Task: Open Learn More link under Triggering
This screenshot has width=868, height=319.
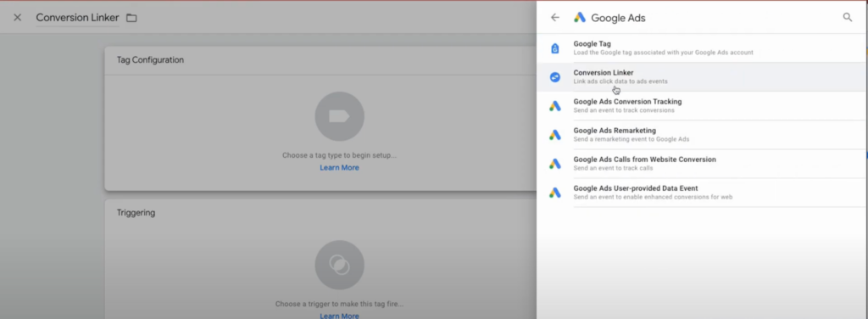Action: point(339,316)
